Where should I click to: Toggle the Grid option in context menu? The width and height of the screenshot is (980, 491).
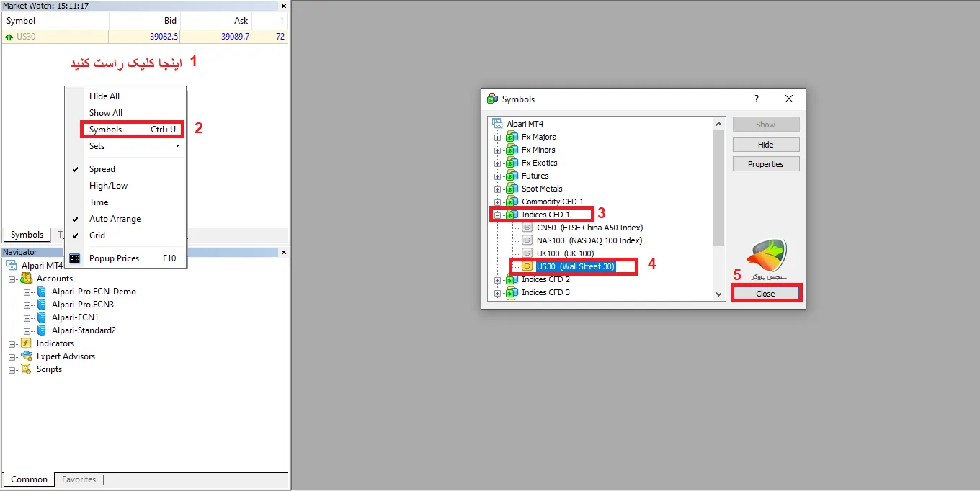(97, 235)
